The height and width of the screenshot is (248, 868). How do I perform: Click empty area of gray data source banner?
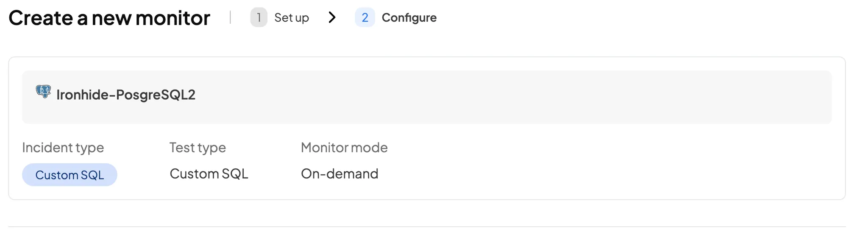[509, 97]
